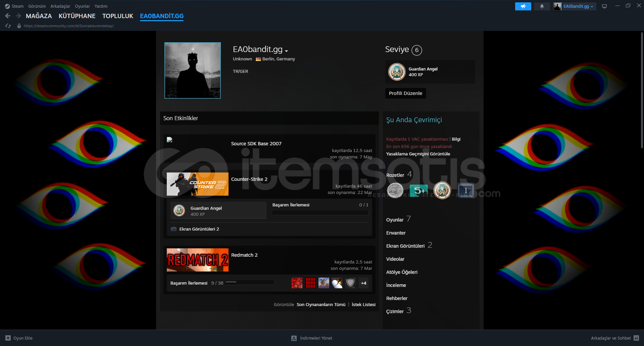Click the Profili Düzenle button
The width and height of the screenshot is (644, 346).
(405, 93)
